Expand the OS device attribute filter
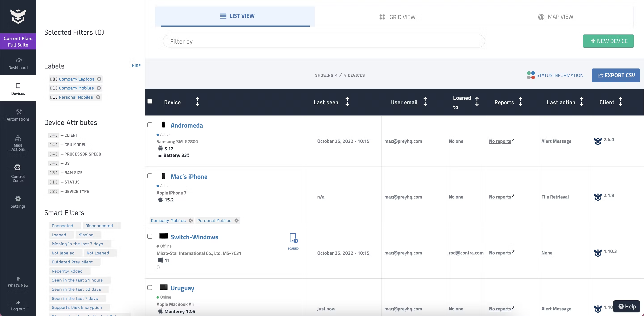Screen dimensions: 644x316 click(67, 163)
